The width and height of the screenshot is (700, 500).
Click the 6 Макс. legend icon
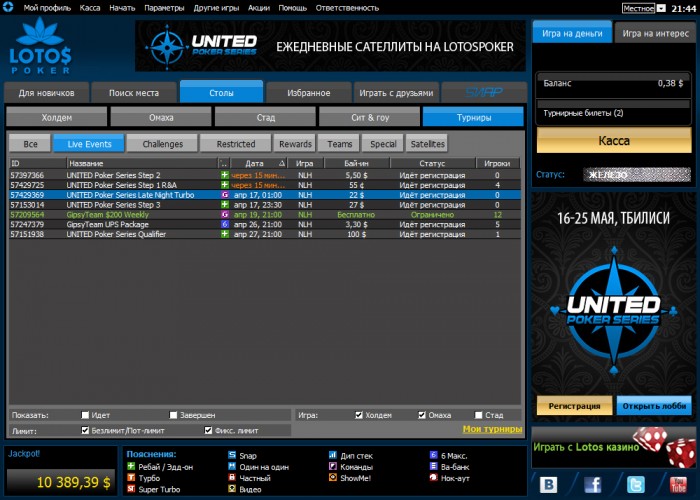coord(433,455)
